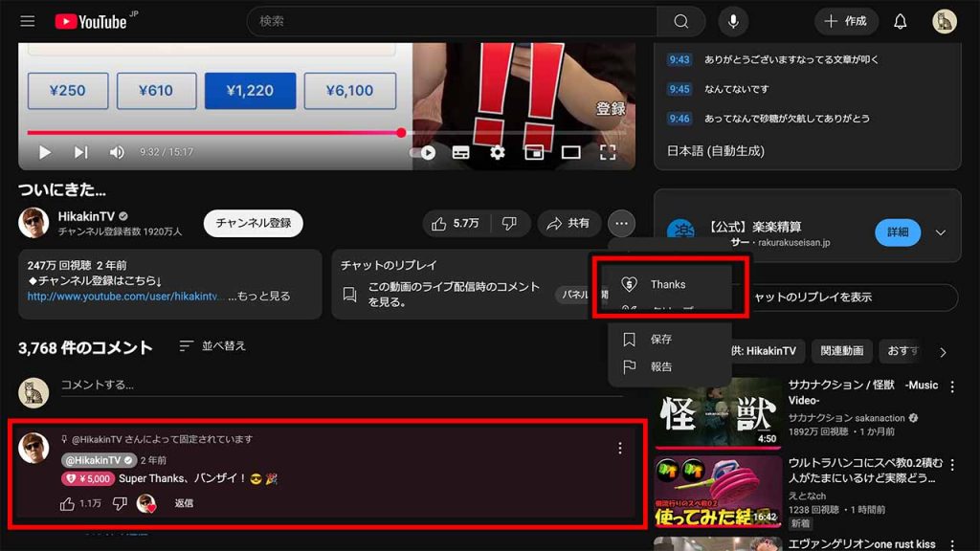Image resolution: width=980 pixels, height=551 pixels.
Task: Open エヴァンゲリオン one rust kiss video title
Action: click(x=861, y=543)
